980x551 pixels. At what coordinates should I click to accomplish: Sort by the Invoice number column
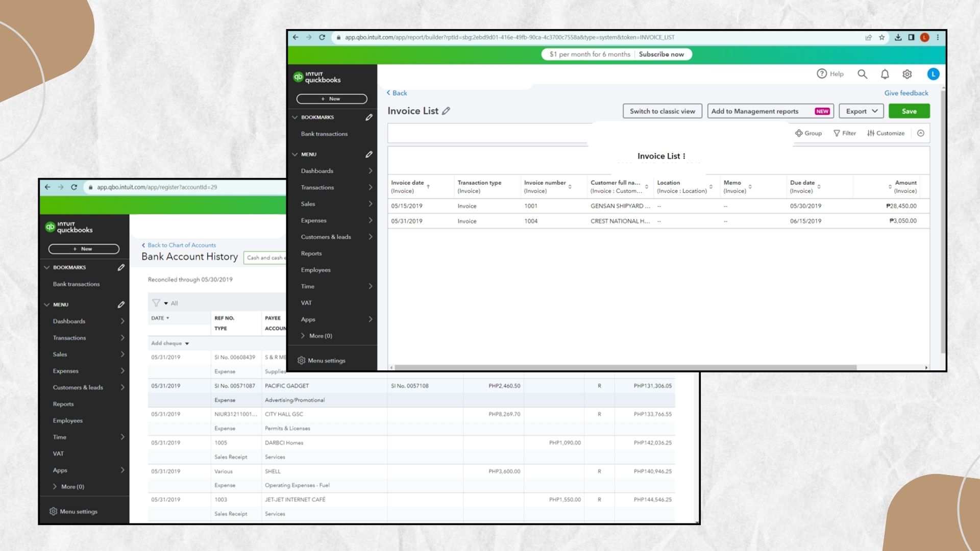pyautogui.click(x=570, y=187)
